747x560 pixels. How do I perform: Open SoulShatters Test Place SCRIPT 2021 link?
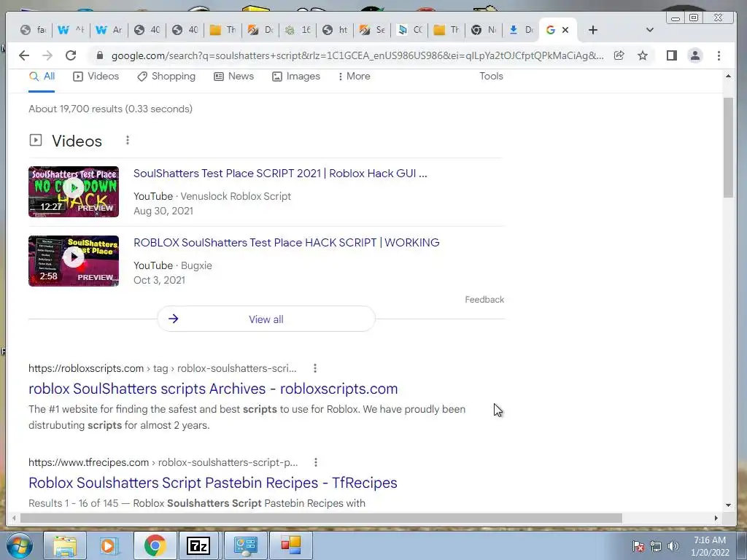[280, 174]
